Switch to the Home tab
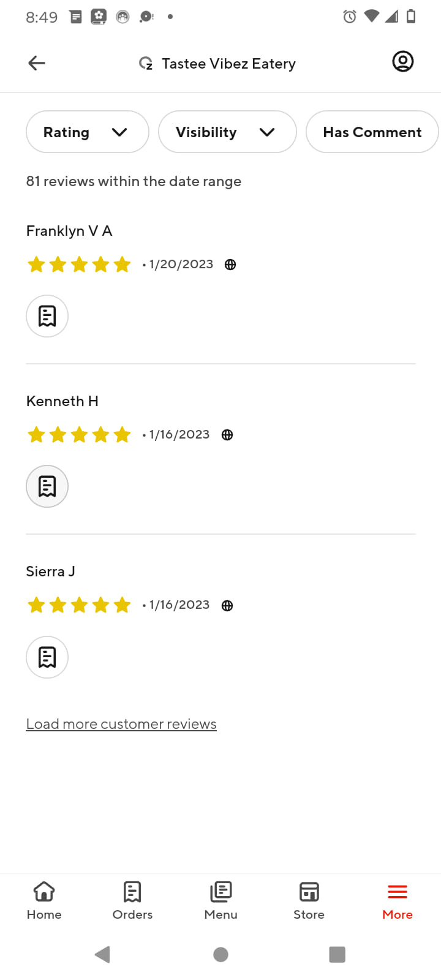Viewport: 441px width, 980px height. point(44,900)
